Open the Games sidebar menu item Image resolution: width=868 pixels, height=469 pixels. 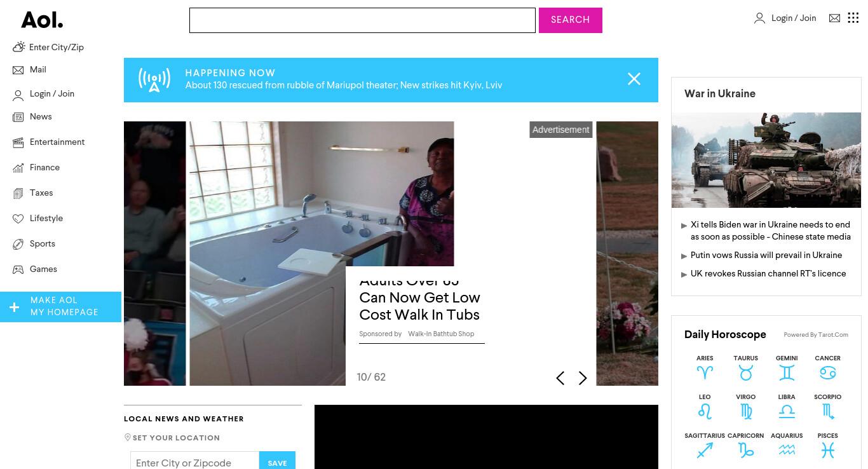click(x=43, y=269)
